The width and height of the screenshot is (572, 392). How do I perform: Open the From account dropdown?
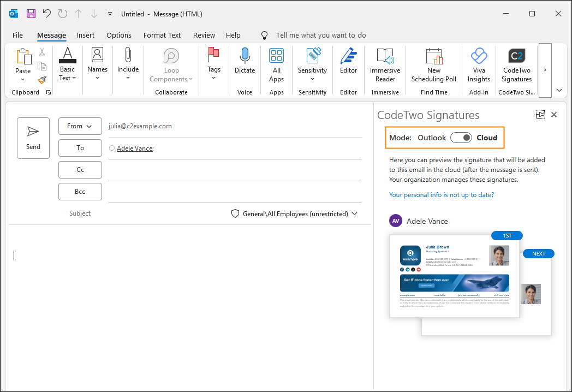(80, 126)
